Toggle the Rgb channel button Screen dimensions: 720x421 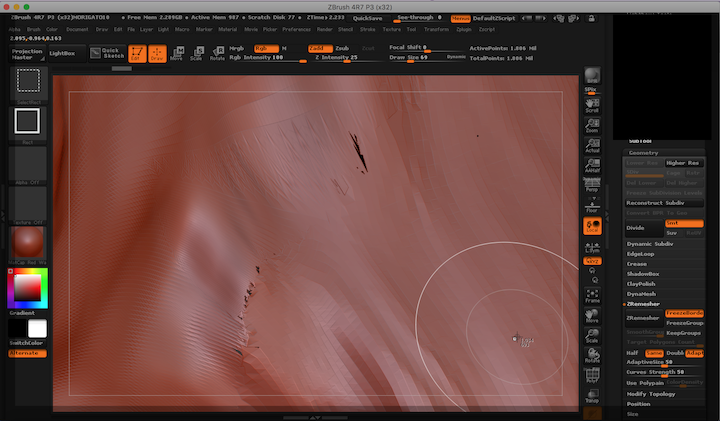pyautogui.click(x=266, y=48)
